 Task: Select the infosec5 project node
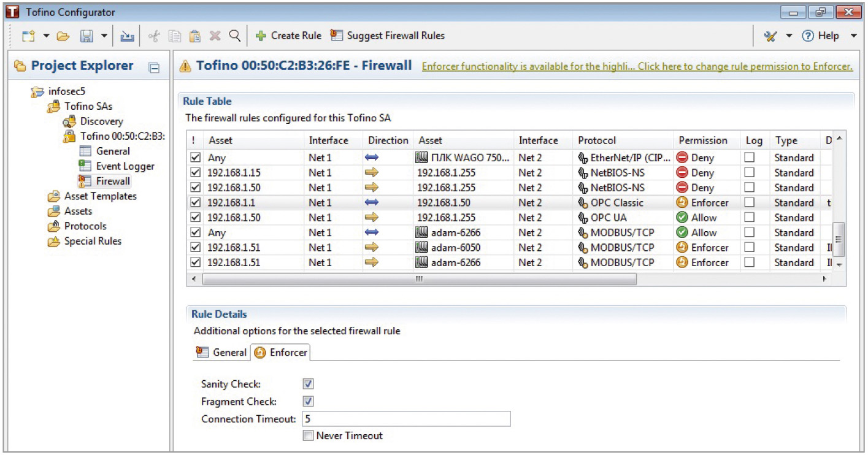point(58,91)
